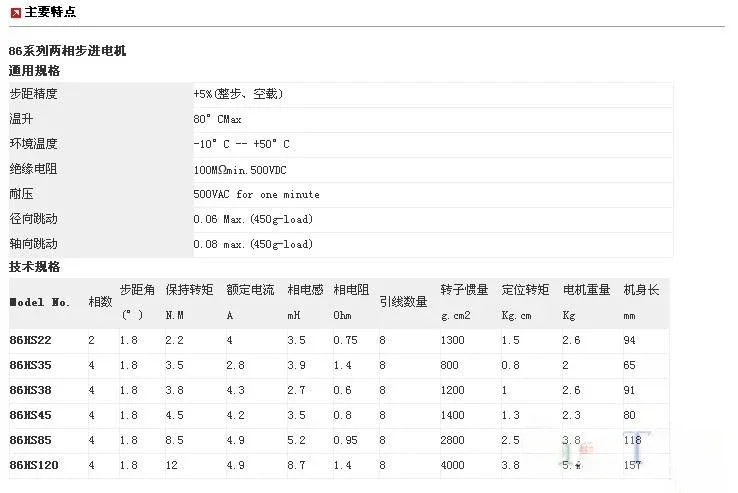Click the 步距角 column header
This screenshot has height=493, width=738.
(x=137, y=290)
